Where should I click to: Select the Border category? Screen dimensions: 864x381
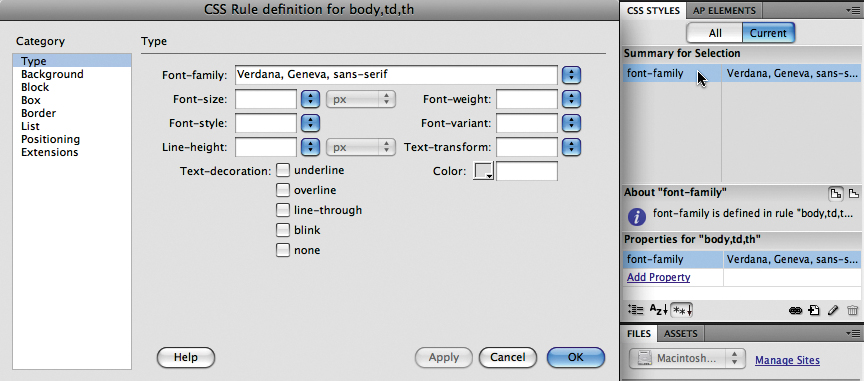point(72,113)
